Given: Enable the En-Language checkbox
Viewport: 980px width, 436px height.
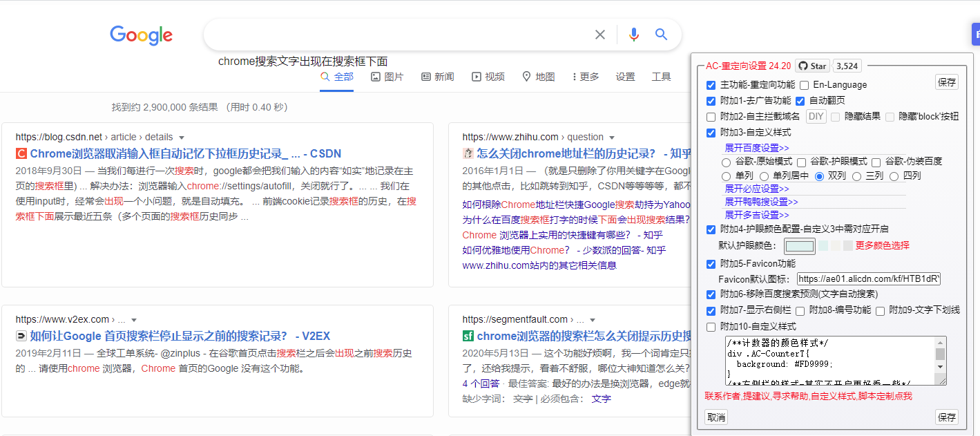Looking at the screenshot, I should [803, 84].
